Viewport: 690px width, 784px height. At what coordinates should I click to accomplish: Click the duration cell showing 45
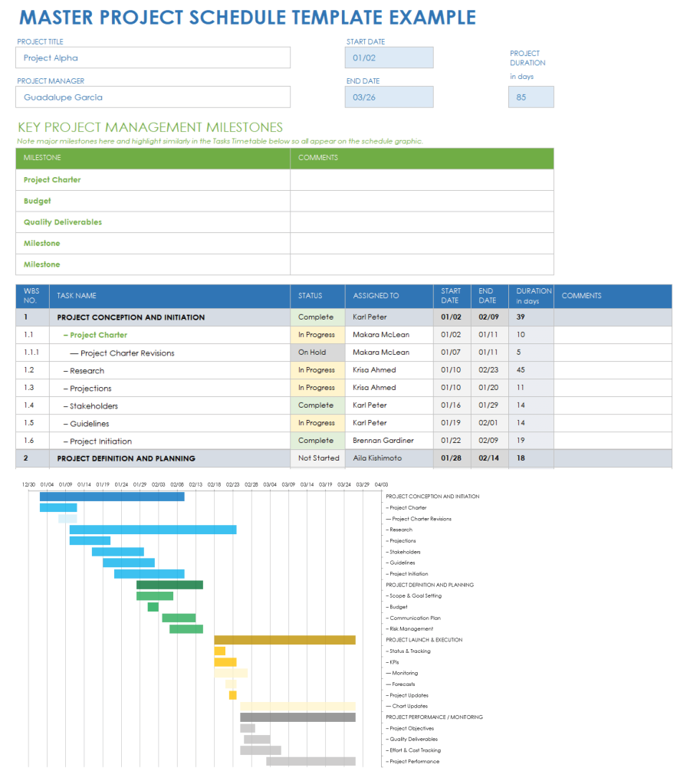(531, 370)
